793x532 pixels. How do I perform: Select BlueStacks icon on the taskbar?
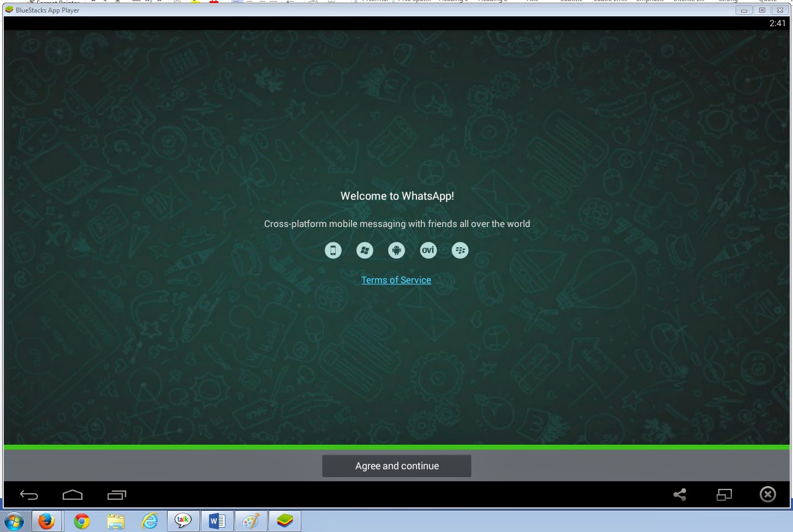coord(284,521)
